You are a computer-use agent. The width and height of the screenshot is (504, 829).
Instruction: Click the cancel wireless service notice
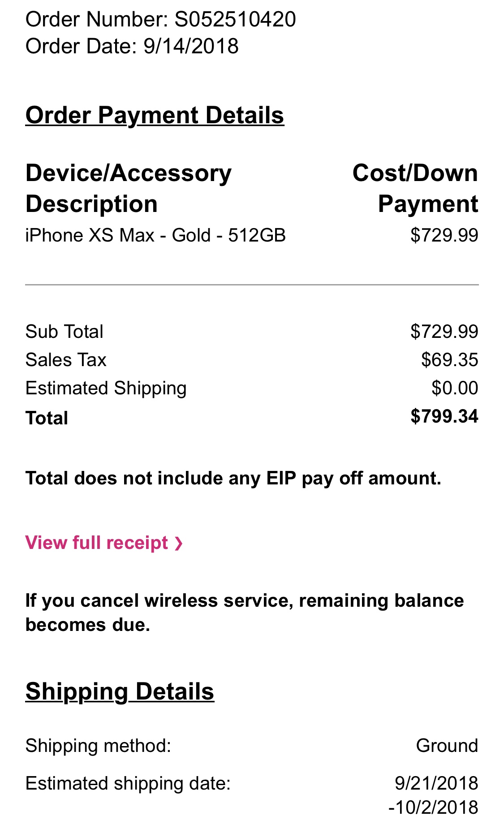coord(244,613)
